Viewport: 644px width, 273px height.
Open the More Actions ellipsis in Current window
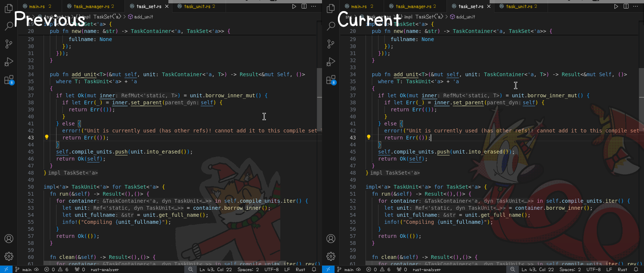[x=636, y=6]
